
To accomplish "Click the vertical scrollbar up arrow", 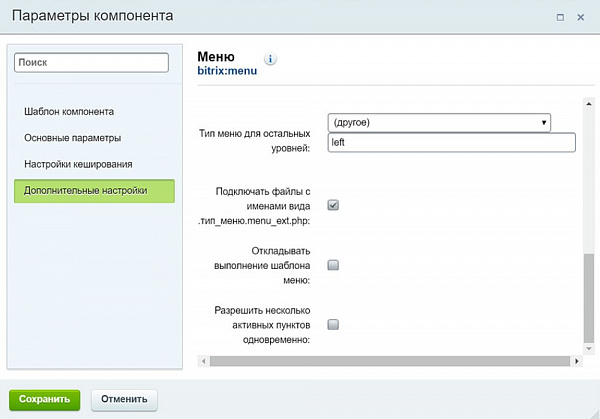I will click(x=589, y=104).
